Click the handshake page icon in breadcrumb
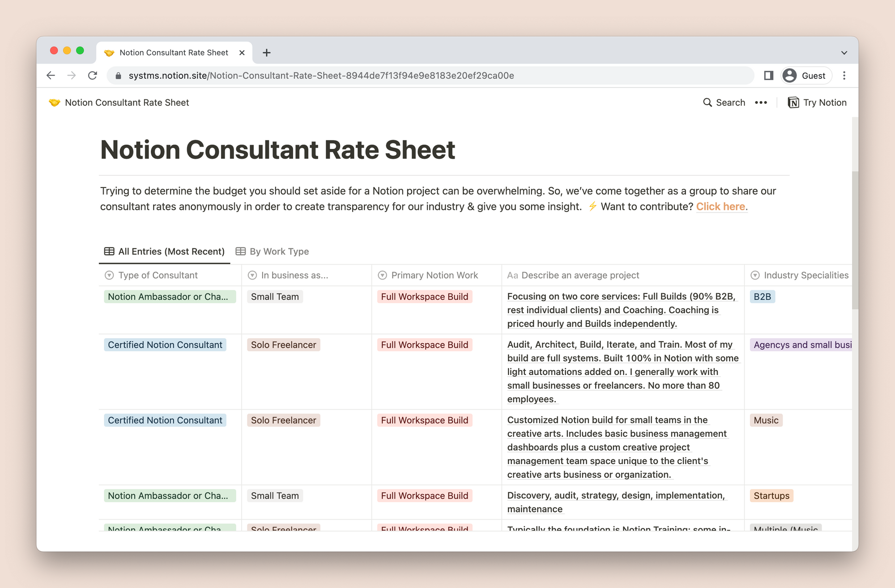895x588 pixels. 55,102
